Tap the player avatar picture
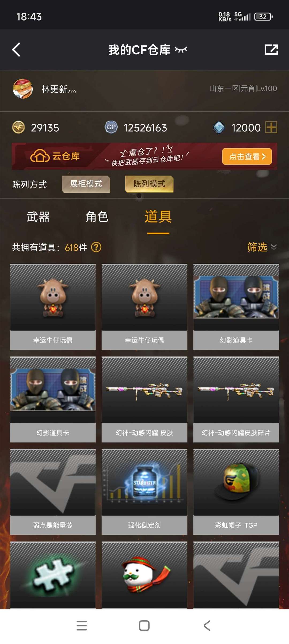 click(x=23, y=89)
